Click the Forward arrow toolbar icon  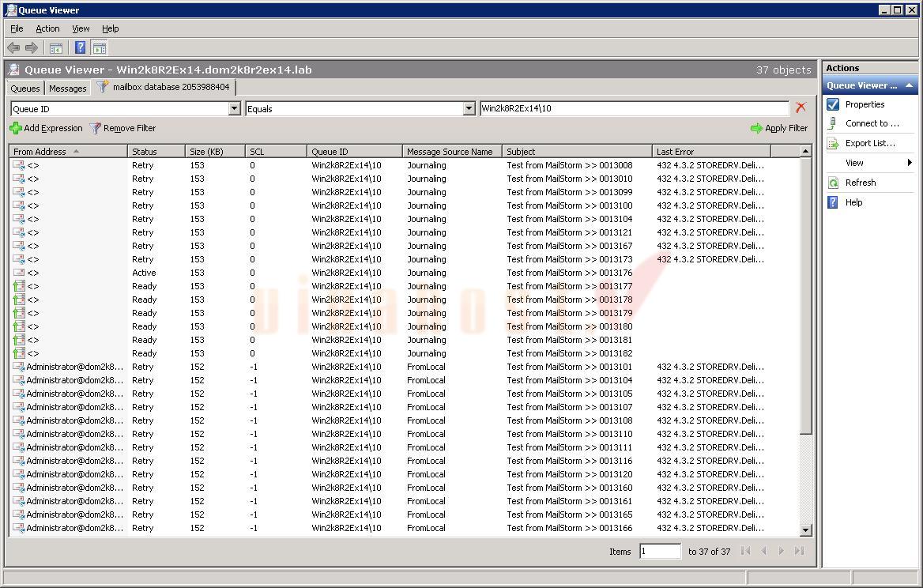32,48
